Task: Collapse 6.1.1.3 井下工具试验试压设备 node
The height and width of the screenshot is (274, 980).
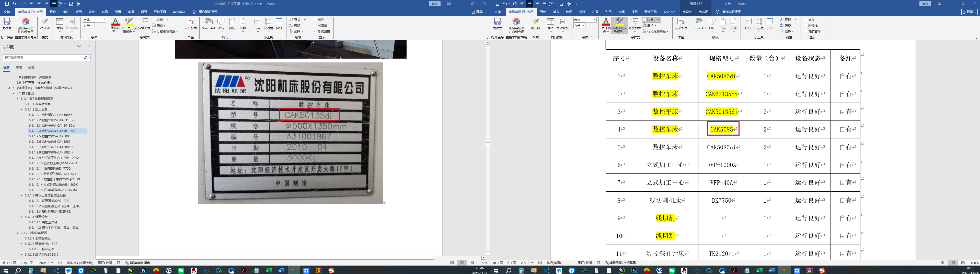Action: coord(22,195)
